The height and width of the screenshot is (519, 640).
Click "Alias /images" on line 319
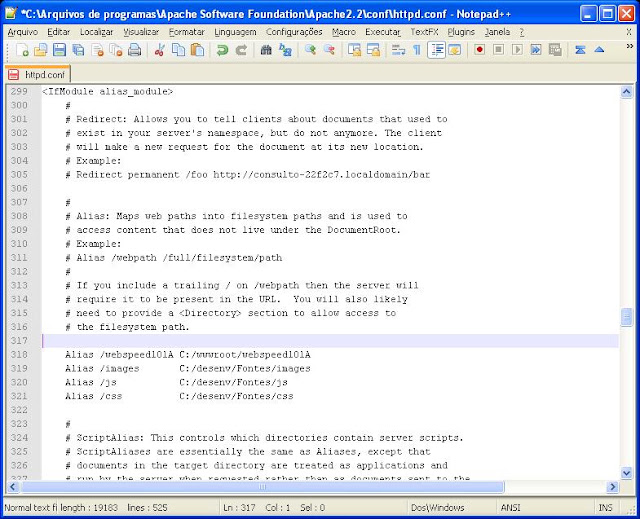click(x=102, y=368)
